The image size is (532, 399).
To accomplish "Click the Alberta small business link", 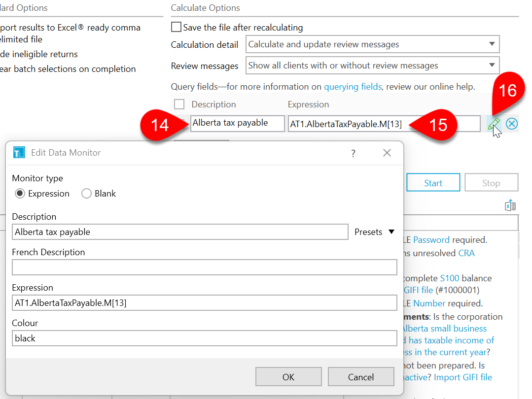I will click(x=444, y=328).
